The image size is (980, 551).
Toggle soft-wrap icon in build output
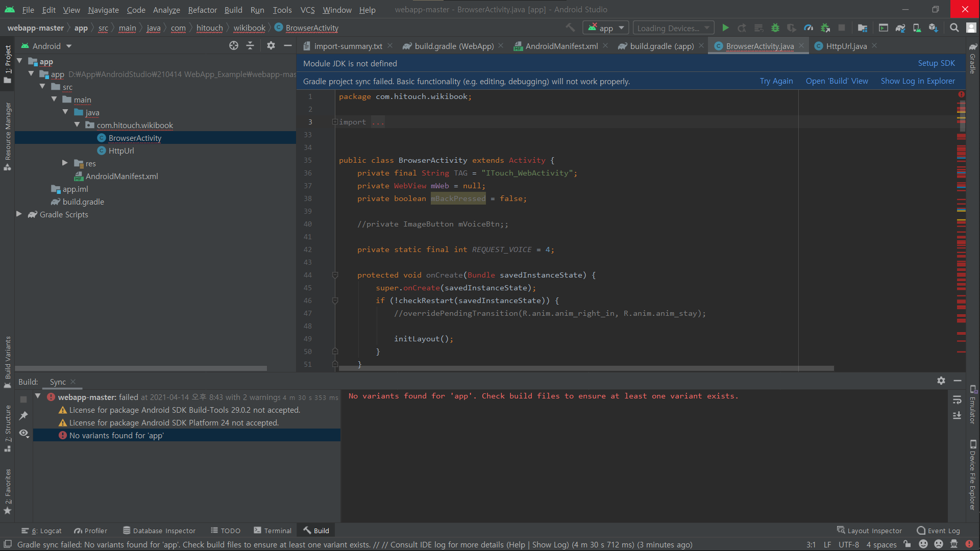click(x=957, y=399)
